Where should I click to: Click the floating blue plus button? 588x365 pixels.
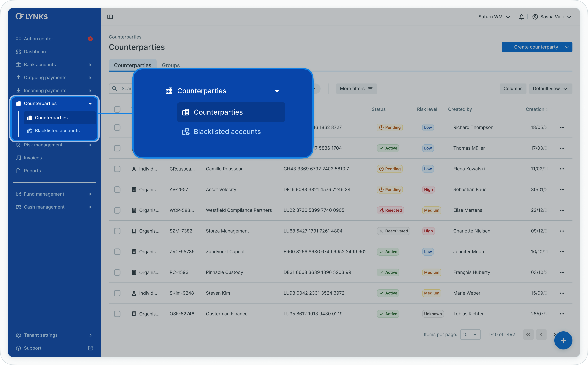click(x=563, y=340)
